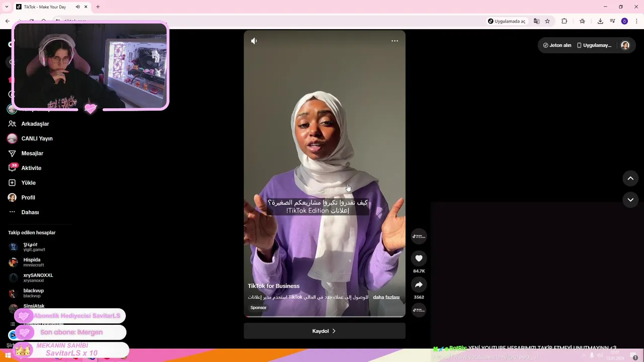This screenshot has height=362, width=644.
Task: Click the Aktivite icon with 38 badge
Action: tap(12, 168)
